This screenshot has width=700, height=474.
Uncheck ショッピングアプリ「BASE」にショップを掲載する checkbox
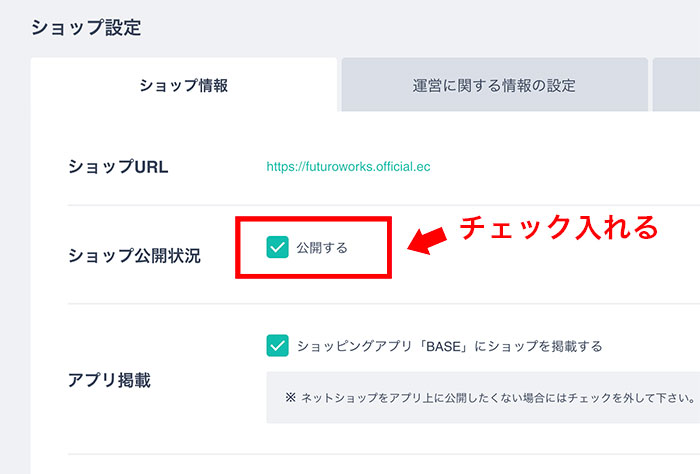pos(277,345)
